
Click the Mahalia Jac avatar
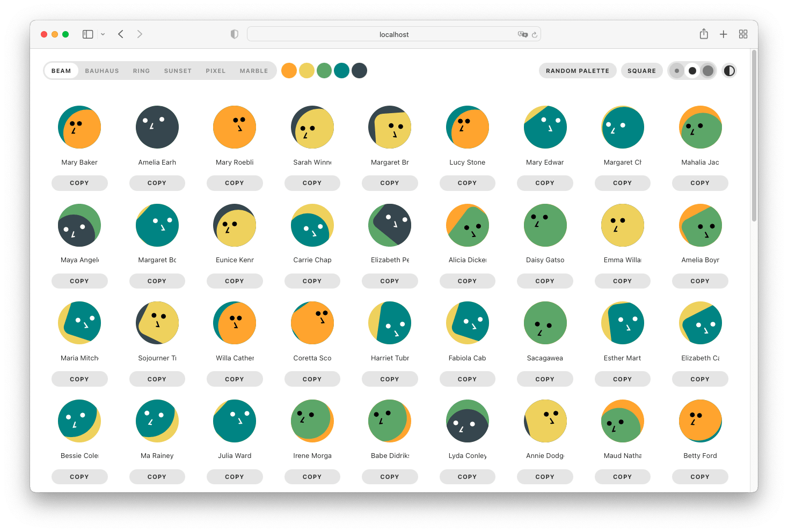[x=701, y=127]
